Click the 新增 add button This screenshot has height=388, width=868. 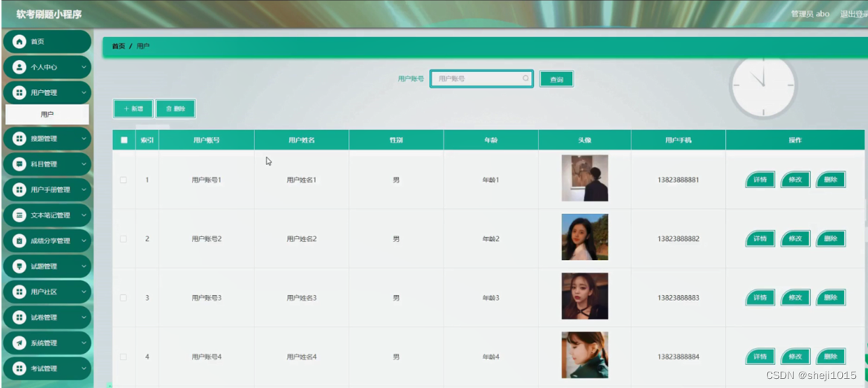click(133, 109)
